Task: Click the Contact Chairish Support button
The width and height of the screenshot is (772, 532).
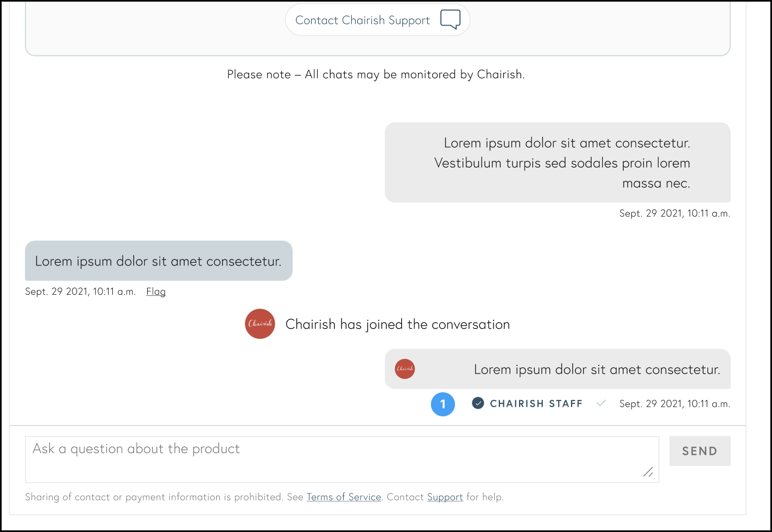Action: tap(377, 20)
